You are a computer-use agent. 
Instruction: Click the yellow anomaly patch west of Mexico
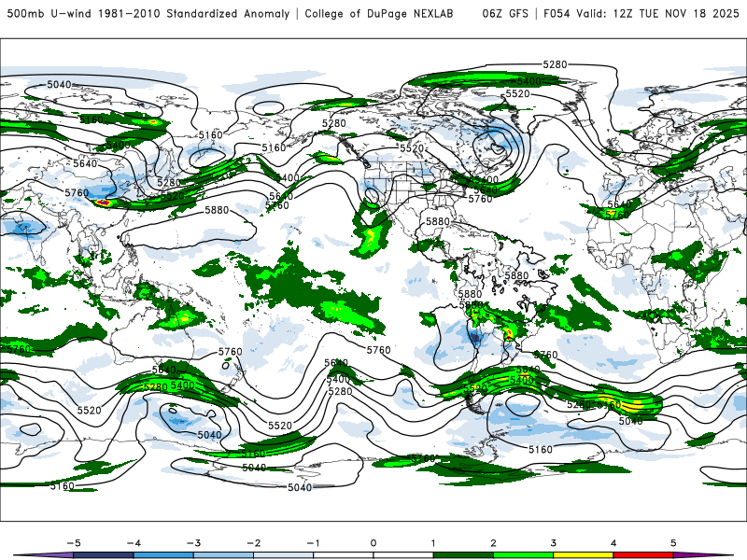point(371,235)
